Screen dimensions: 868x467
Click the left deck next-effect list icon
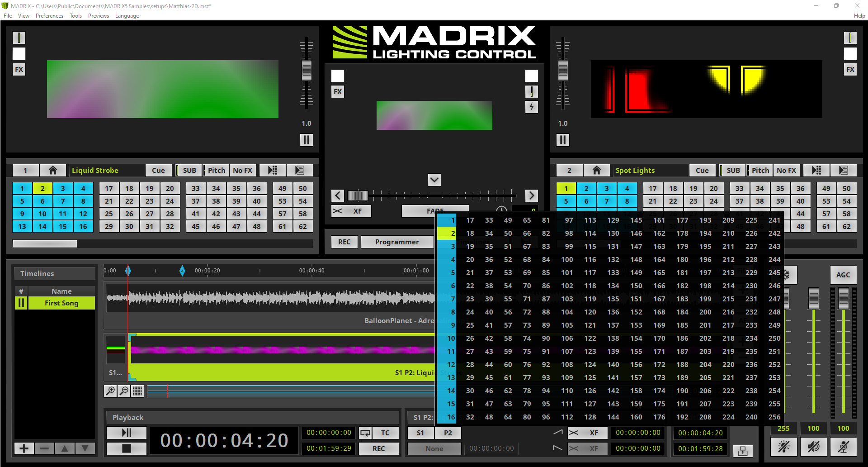pyautogui.click(x=299, y=170)
